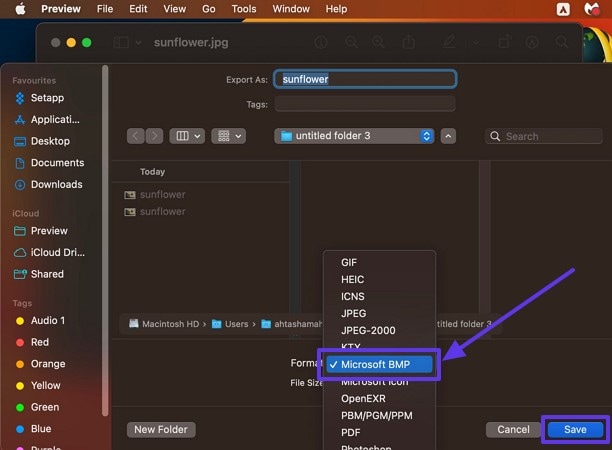Viewport: 612px width, 450px height.
Task: Click the sidebar vertical scrollbar
Action: click(x=105, y=240)
